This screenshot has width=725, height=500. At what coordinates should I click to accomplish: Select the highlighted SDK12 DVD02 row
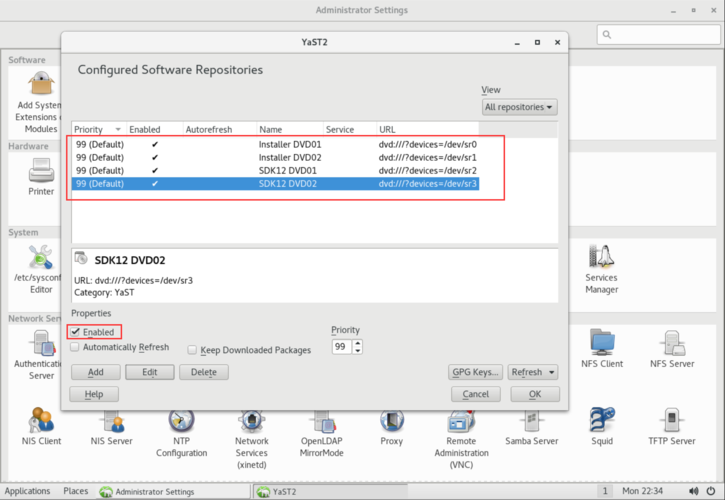[276, 184]
